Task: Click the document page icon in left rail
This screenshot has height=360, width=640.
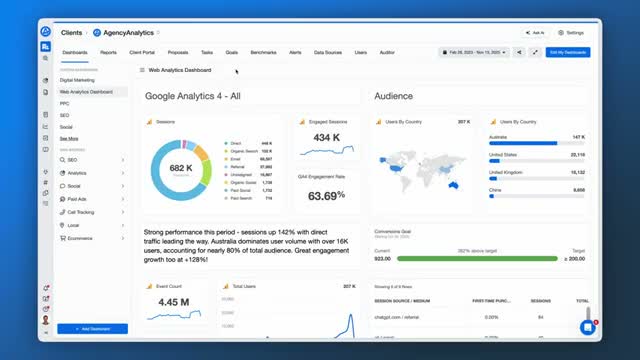Action: 46,92
